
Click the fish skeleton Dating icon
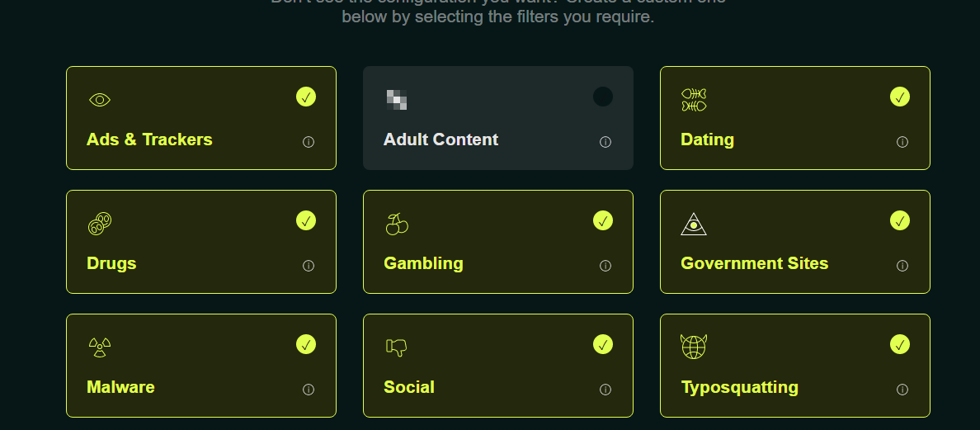point(694,100)
